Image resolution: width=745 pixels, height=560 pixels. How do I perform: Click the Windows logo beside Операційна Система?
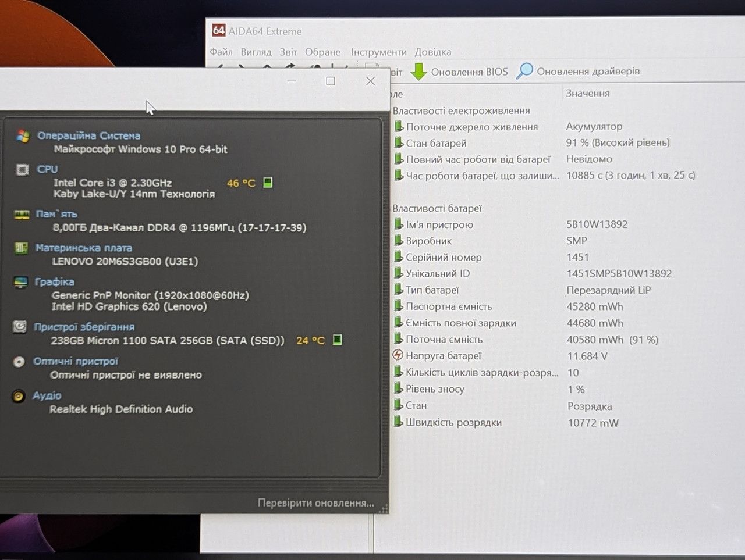[23, 136]
